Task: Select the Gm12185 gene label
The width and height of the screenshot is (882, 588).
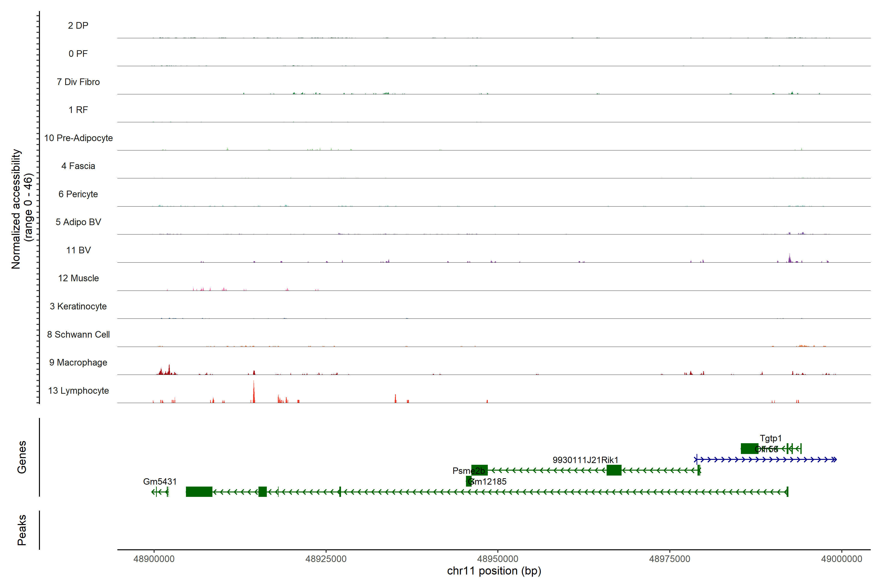Action: click(489, 481)
